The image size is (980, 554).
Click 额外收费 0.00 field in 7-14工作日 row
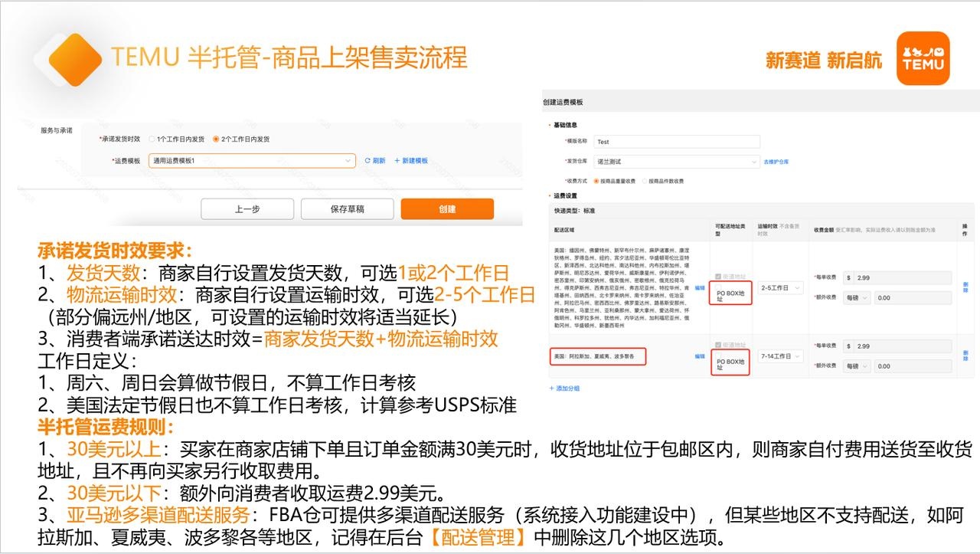[x=912, y=366]
